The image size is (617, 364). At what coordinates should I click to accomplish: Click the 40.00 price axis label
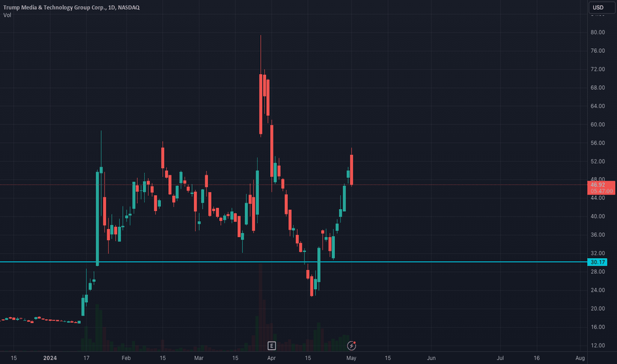tap(597, 216)
